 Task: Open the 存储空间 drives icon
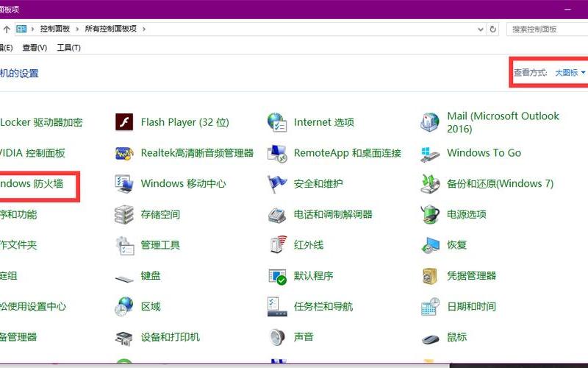124,214
